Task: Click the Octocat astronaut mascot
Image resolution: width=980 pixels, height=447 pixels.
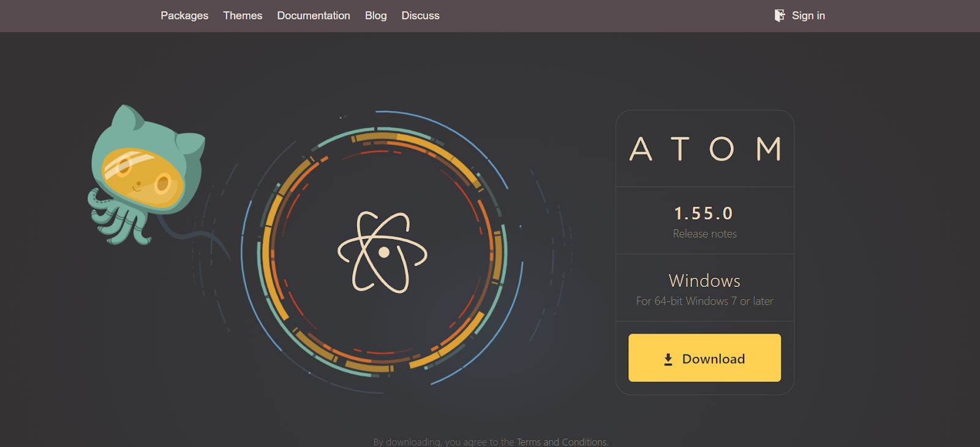Action: point(147,175)
